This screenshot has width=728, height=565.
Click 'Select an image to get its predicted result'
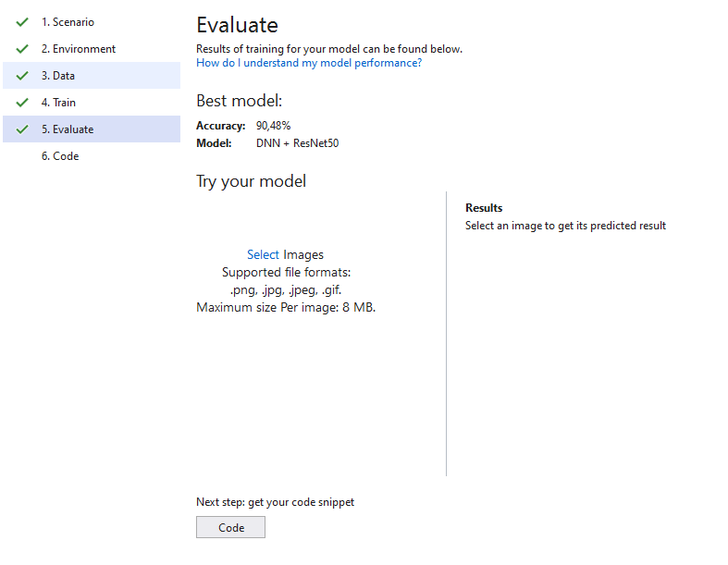click(565, 226)
